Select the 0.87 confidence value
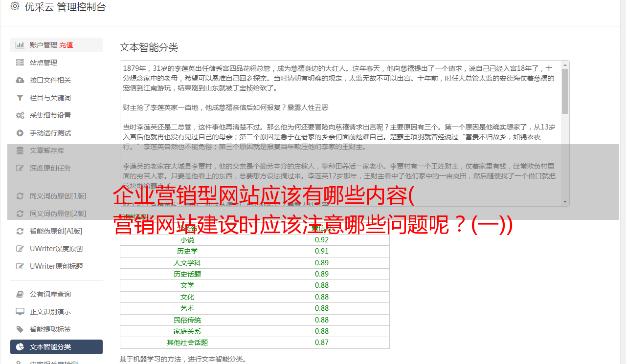The image size is (626, 364). pyautogui.click(x=322, y=343)
